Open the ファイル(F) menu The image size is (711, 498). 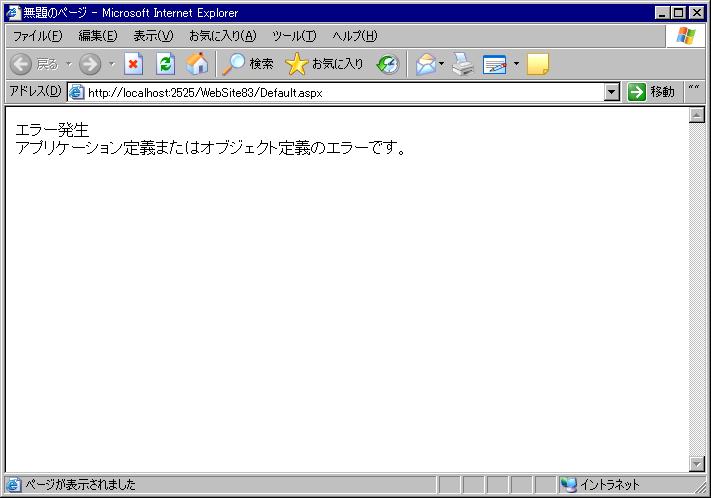(37, 36)
